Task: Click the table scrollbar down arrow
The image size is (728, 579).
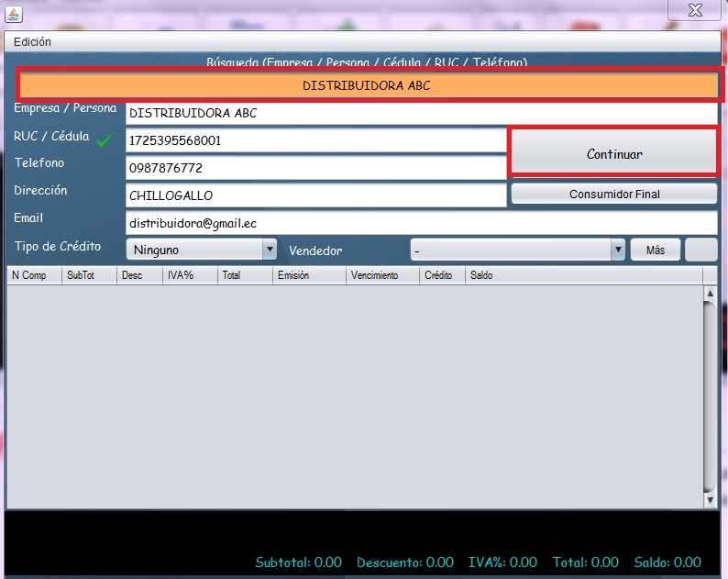Action: coord(710,500)
